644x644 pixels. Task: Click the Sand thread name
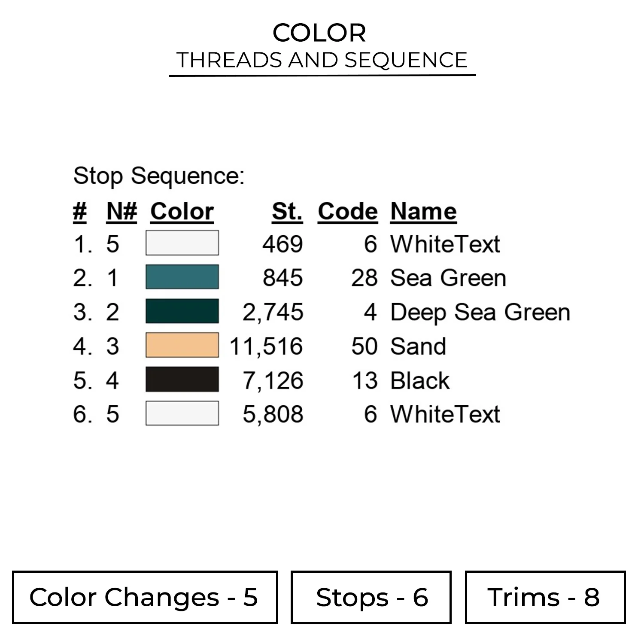click(x=418, y=346)
